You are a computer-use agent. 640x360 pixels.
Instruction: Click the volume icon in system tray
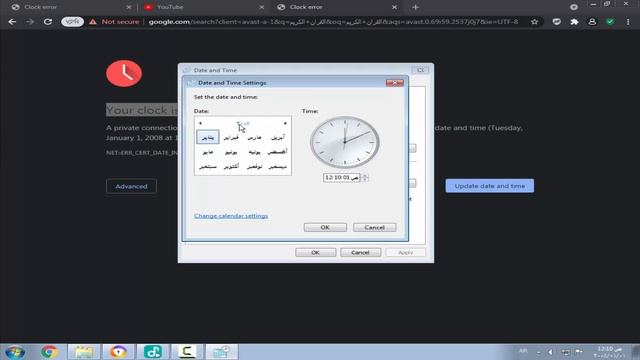[x=551, y=352]
